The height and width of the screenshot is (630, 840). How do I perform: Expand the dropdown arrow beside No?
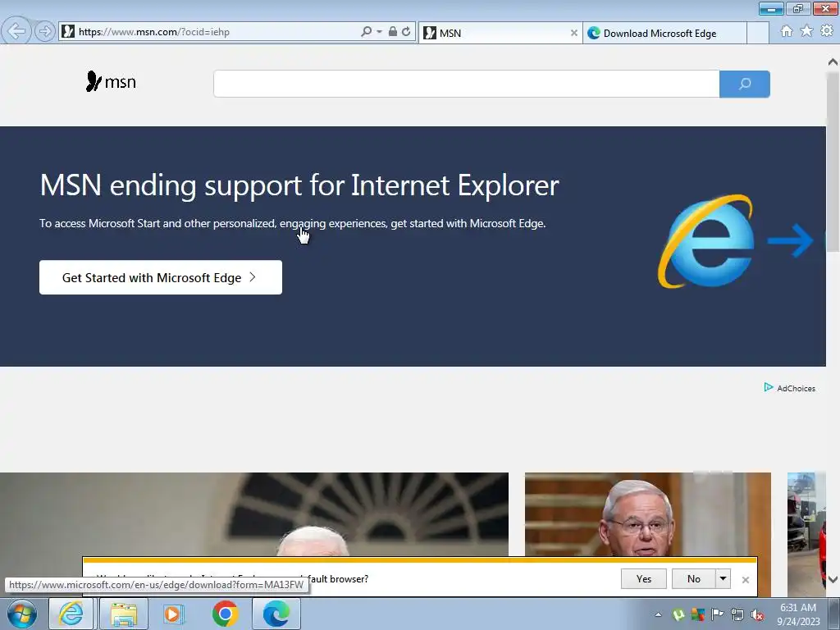pyautogui.click(x=724, y=578)
